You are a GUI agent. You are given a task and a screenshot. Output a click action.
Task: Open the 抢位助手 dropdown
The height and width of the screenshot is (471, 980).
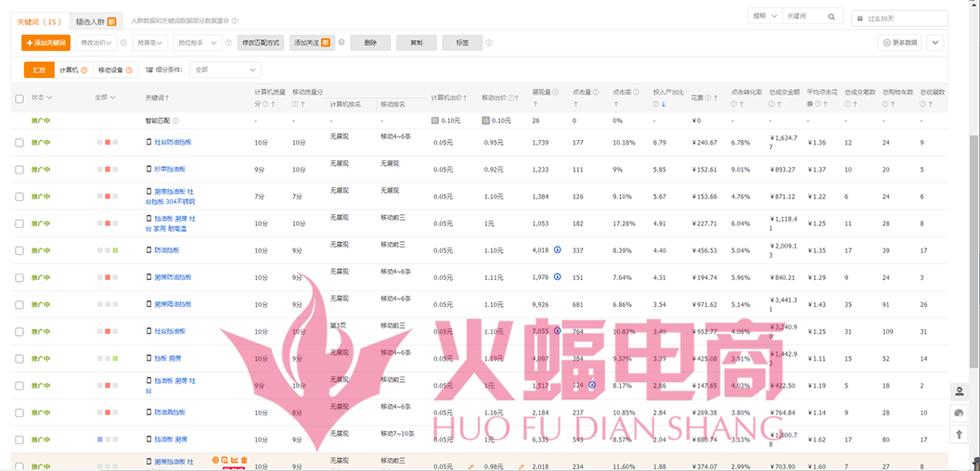[198, 43]
